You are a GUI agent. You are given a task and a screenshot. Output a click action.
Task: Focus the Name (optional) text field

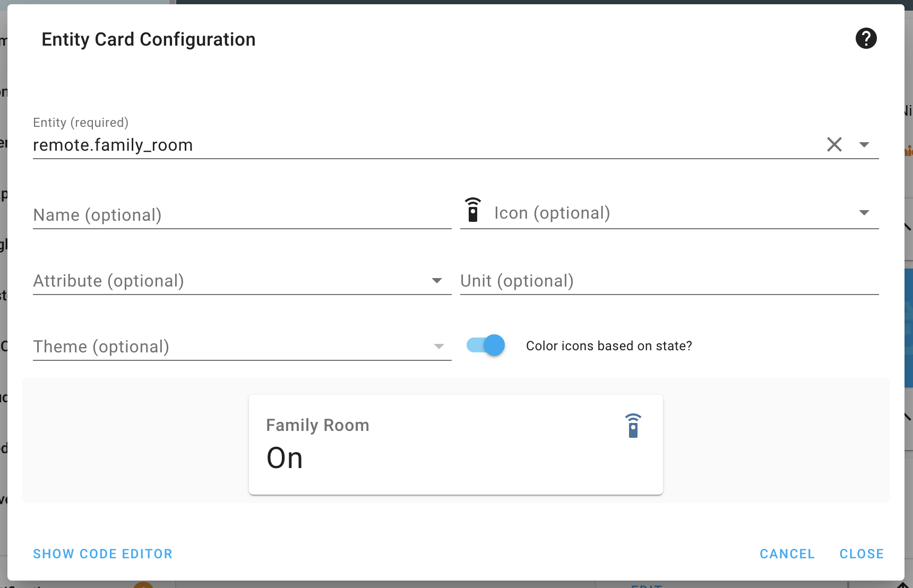[242, 215]
